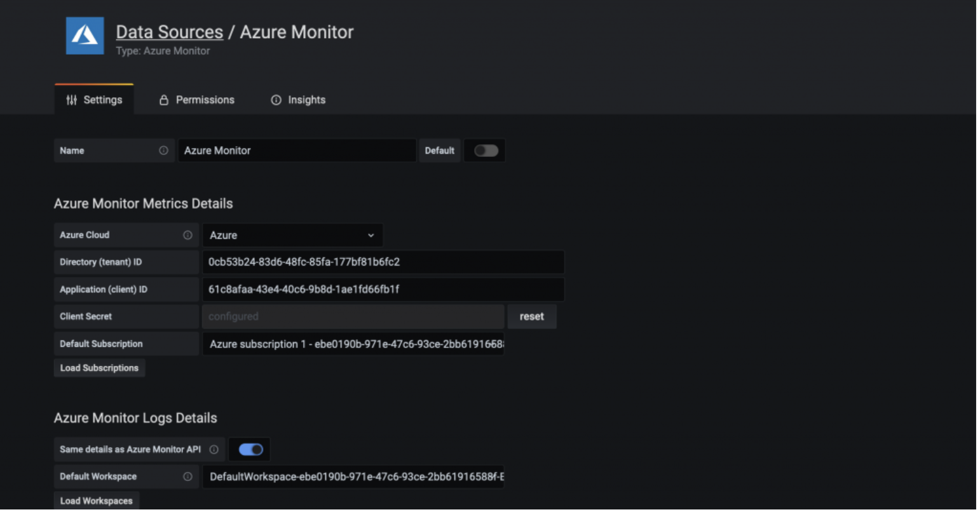Screen dimensions: 980x512
Task: Click the info icon beside Default Workspace
Action: (187, 476)
